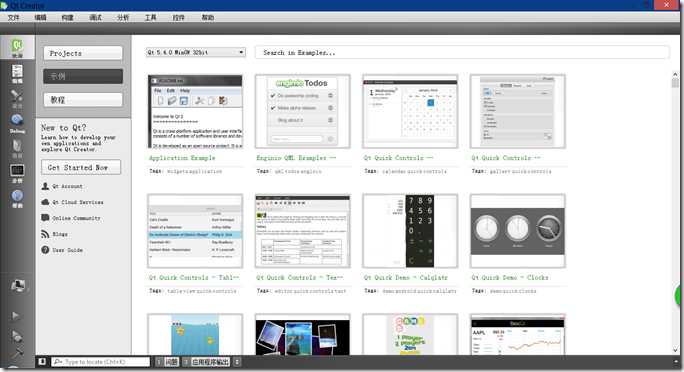
Task: Open the table view example thumbnail
Action: click(195, 231)
